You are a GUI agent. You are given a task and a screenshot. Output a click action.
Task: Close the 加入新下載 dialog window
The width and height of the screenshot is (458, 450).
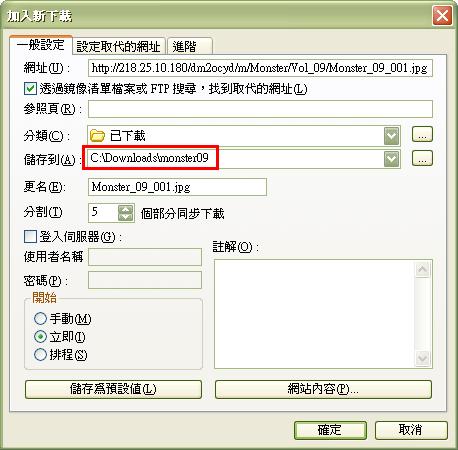coord(442,16)
